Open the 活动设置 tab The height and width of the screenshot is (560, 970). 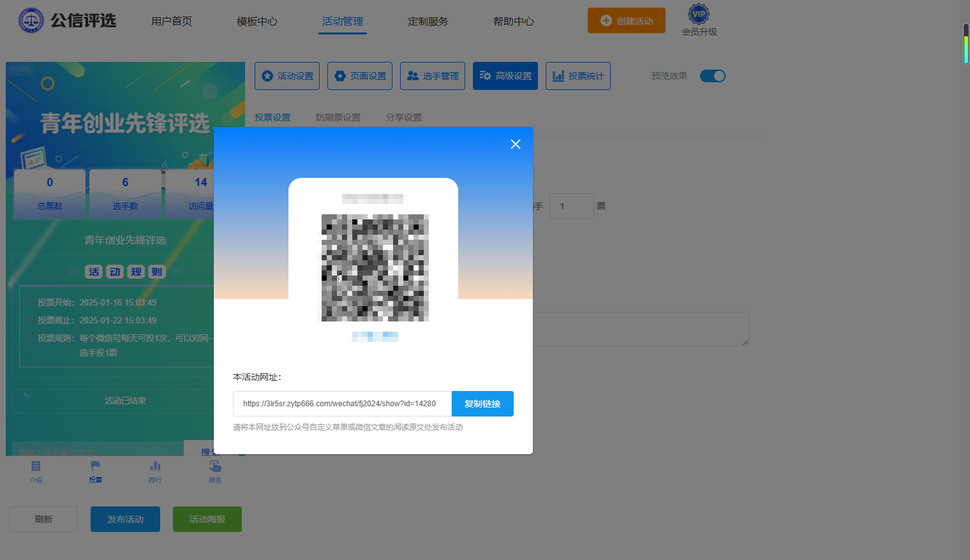pos(287,76)
